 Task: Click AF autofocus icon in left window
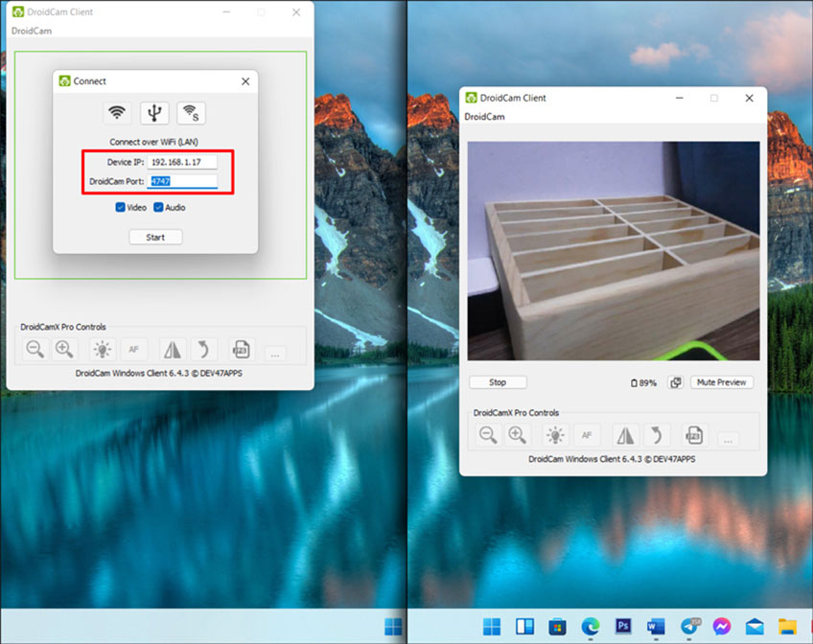click(134, 349)
